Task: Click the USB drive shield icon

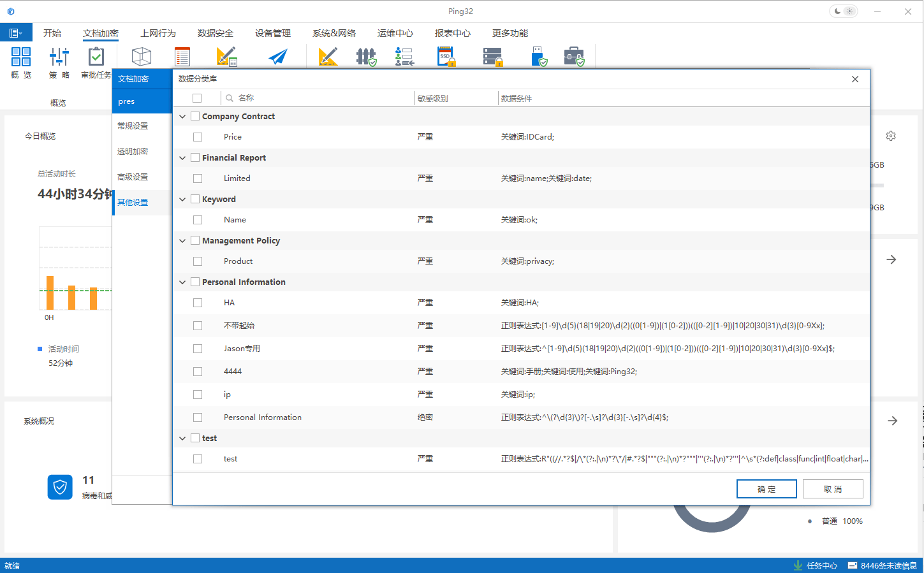Action: pyautogui.click(x=539, y=57)
